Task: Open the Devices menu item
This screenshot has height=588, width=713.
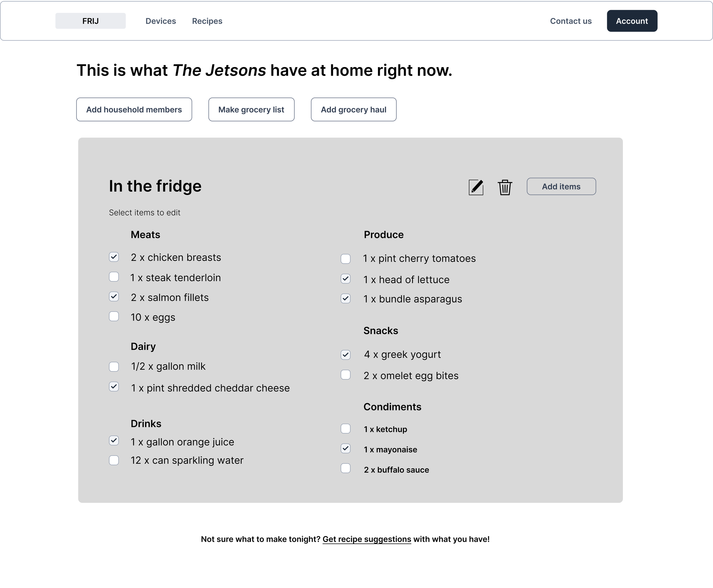Action: (x=161, y=21)
